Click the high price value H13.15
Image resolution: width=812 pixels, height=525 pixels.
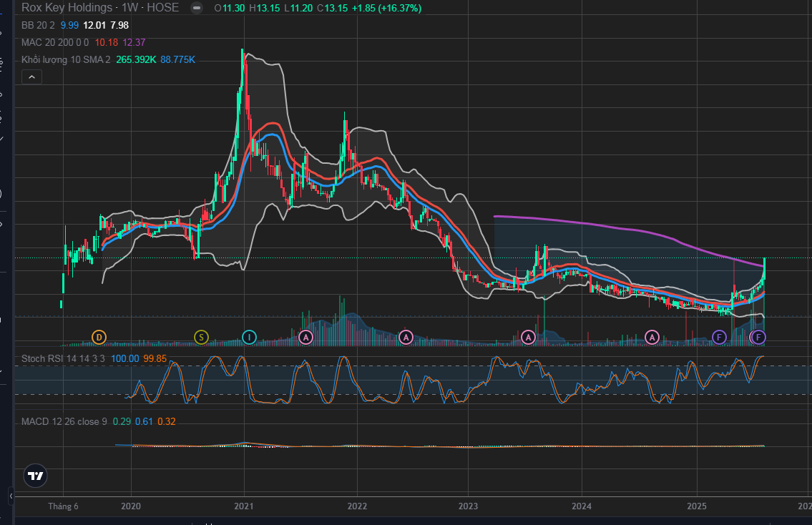(265, 9)
